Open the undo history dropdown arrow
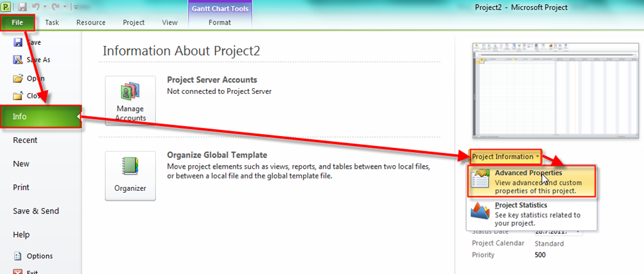Image resolution: width=644 pixels, height=274 pixels. (x=45, y=8)
